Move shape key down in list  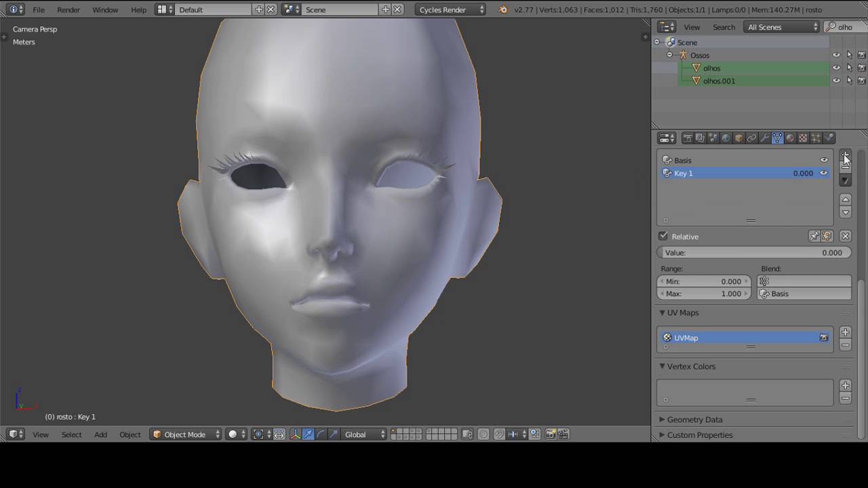(845, 212)
